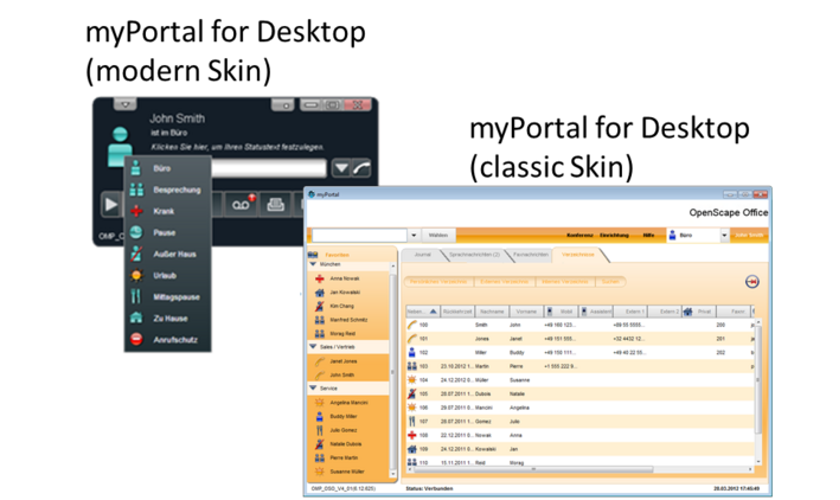Click the Favoriten icon in the classic sidebar
Image resolution: width=840 pixels, height=500 pixels.
[313, 255]
